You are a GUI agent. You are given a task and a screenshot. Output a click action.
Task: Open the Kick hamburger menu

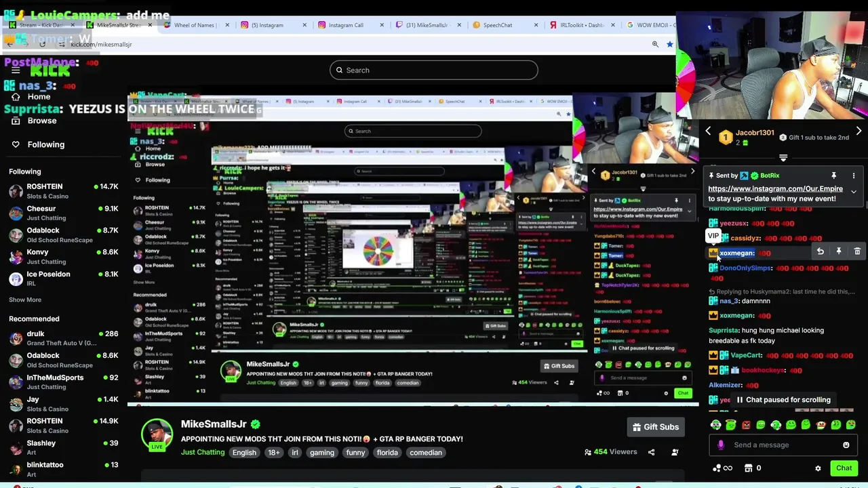coord(16,70)
